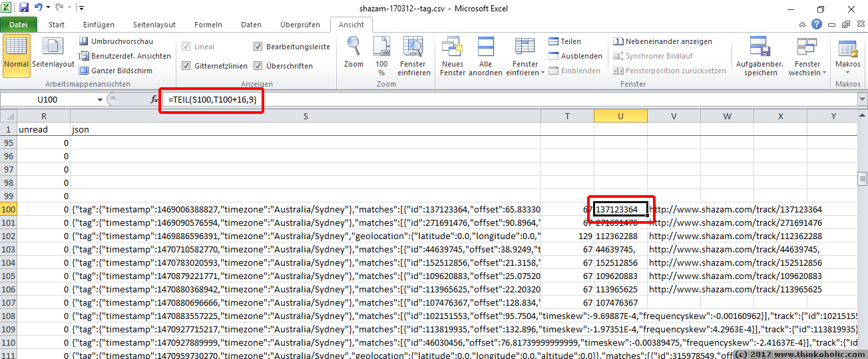The image size is (868, 359).
Task: Expand the formula bar
Action: (x=862, y=99)
